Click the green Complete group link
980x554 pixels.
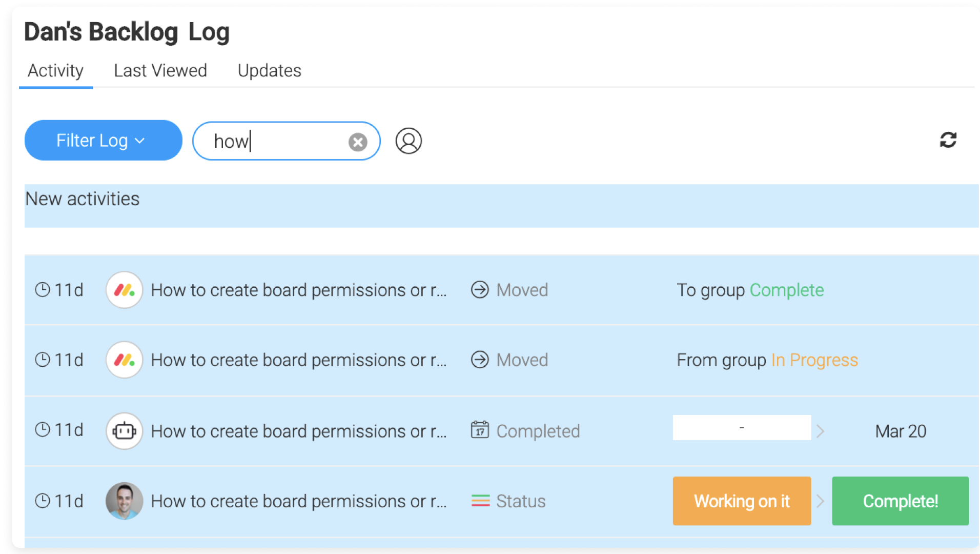tap(787, 290)
